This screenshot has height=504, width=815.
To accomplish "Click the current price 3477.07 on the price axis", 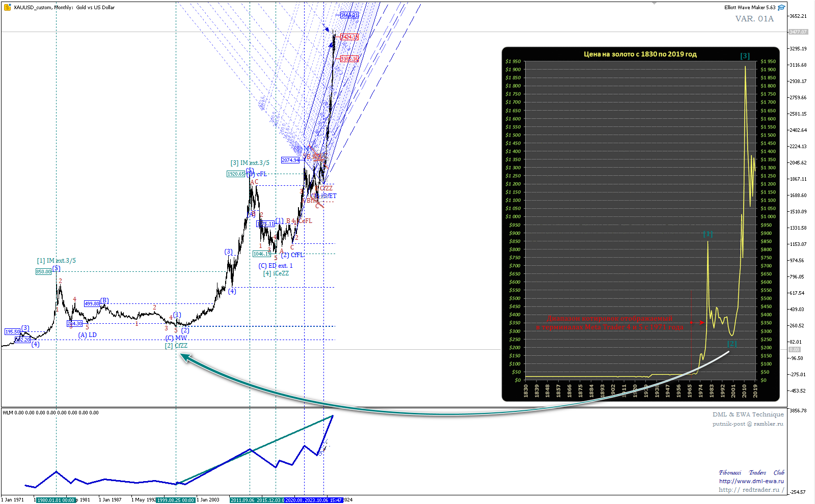I will pyautogui.click(x=798, y=32).
